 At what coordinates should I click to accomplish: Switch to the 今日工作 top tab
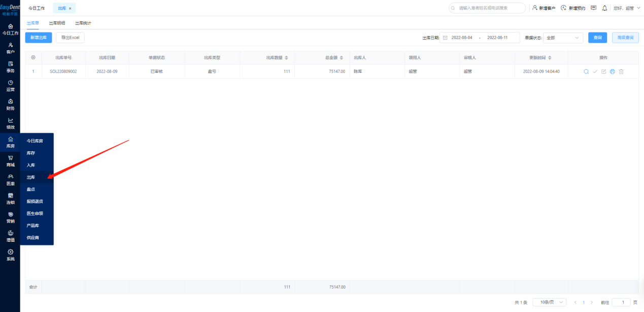tap(37, 9)
